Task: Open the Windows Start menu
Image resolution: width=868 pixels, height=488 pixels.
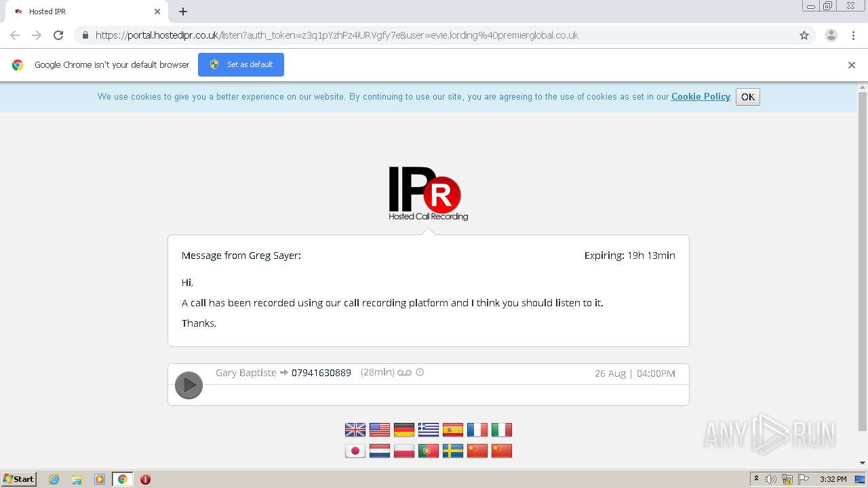Action: coord(18,479)
